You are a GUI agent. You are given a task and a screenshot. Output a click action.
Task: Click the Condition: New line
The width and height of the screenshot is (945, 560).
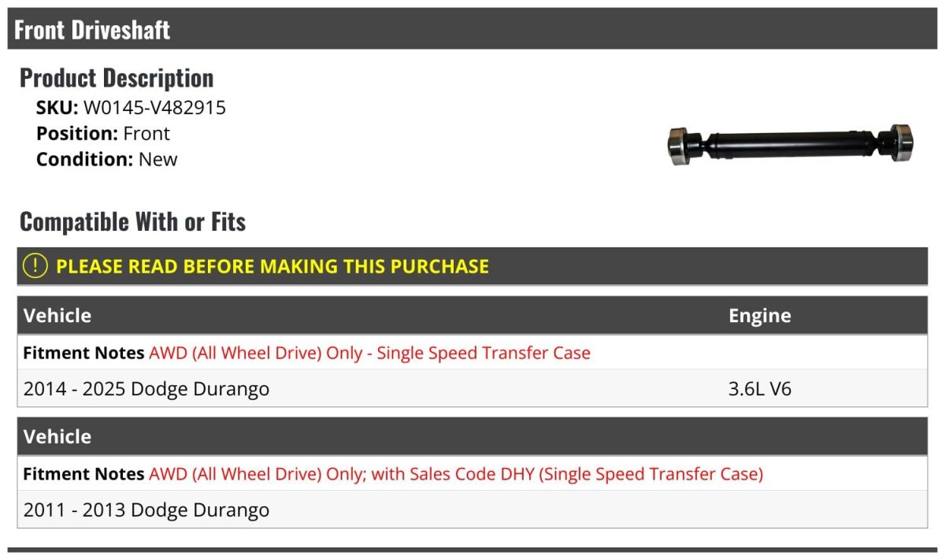point(107,159)
